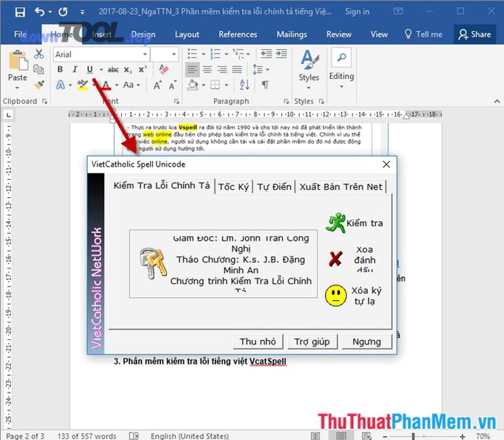This screenshot has height=440, width=504.
Task: Center align the text
Action: click(x=207, y=69)
